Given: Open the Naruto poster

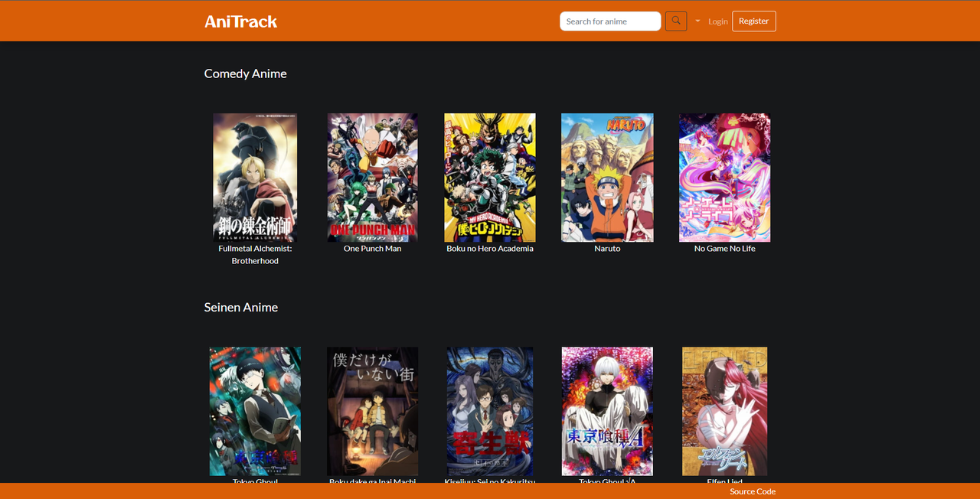Looking at the screenshot, I should tap(607, 178).
